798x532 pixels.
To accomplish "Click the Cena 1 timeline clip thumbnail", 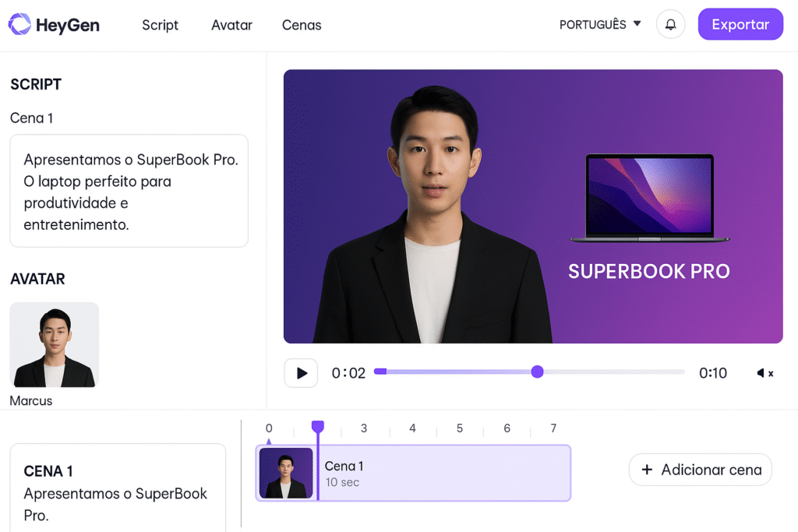I will [286, 473].
